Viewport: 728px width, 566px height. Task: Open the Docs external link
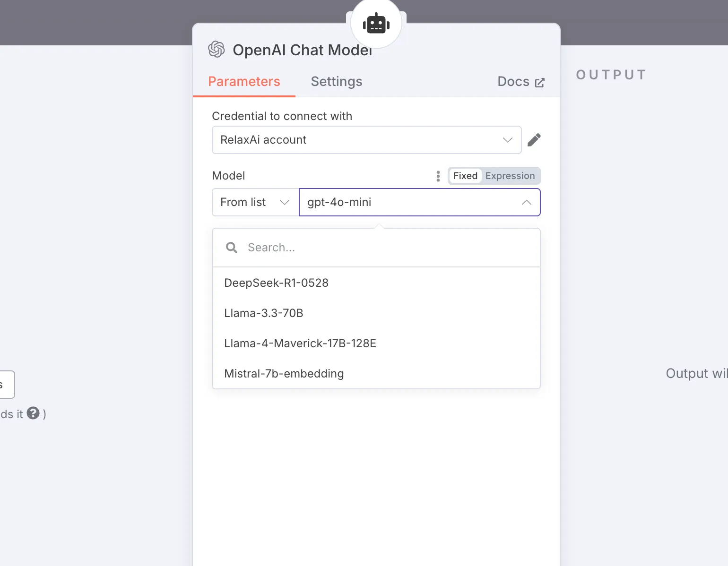[521, 82]
